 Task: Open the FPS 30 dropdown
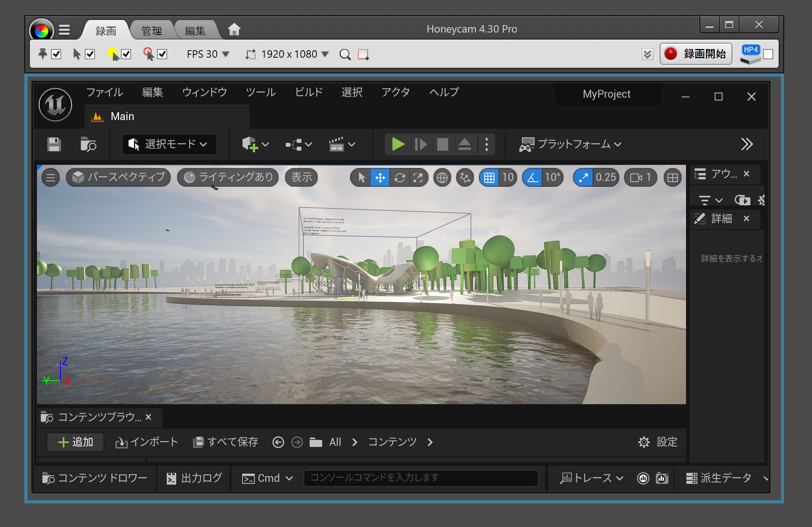tap(208, 54)
